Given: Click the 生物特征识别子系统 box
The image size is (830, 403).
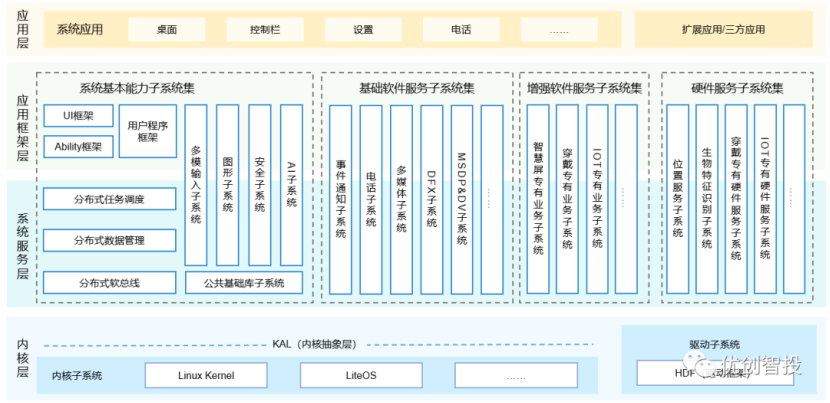Looking at the screenshot, I should pyautogui.click(x=707, y=199).
